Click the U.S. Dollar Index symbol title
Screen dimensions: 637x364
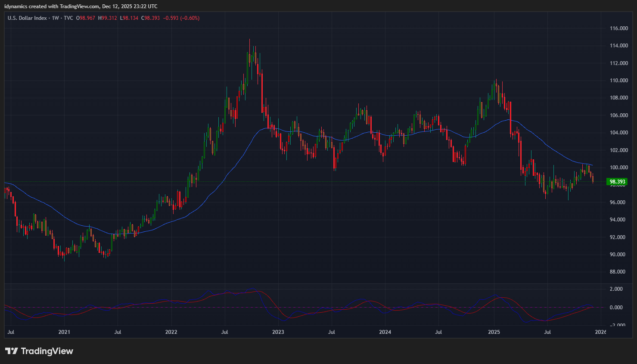pos(27,18)
